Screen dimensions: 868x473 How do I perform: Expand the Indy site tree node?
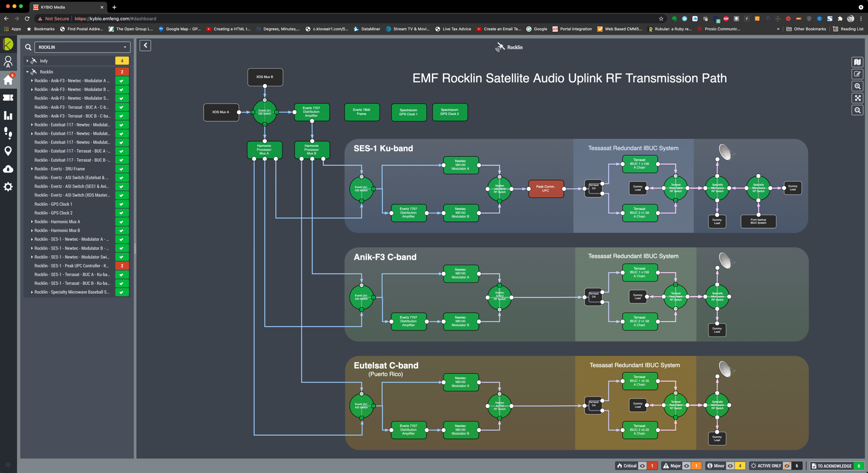tap(27, 61)
